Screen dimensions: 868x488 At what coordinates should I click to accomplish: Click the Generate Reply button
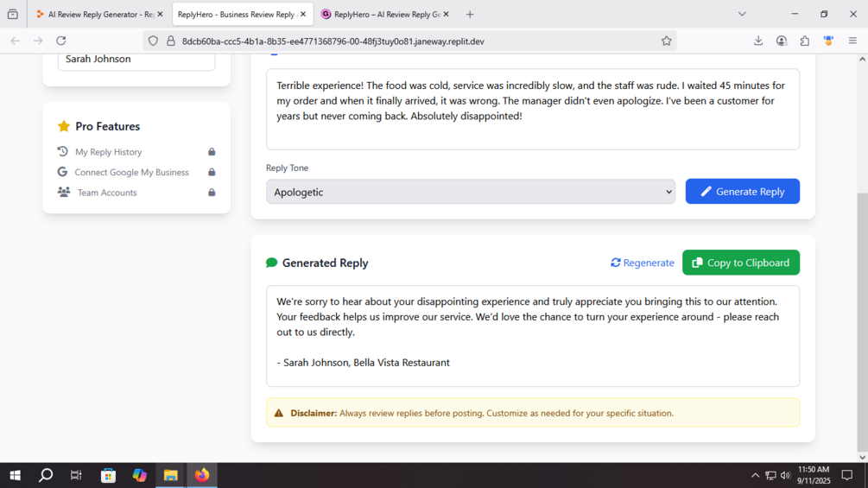click(743, 192)
